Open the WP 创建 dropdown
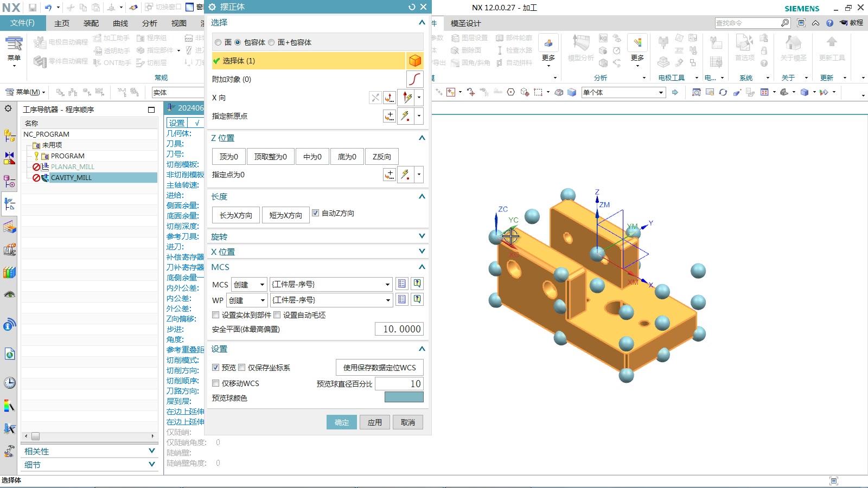This screenshot has height=488, width=868. point(247,300)
